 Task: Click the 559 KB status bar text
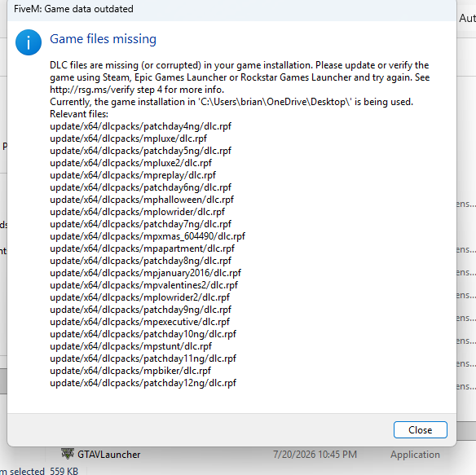click(x=64, y=471)
